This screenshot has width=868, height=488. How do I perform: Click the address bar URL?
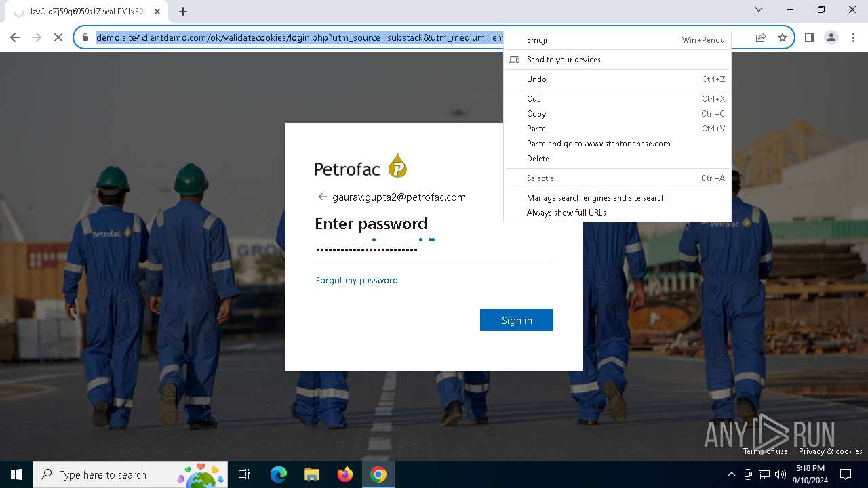pos(300,38)
